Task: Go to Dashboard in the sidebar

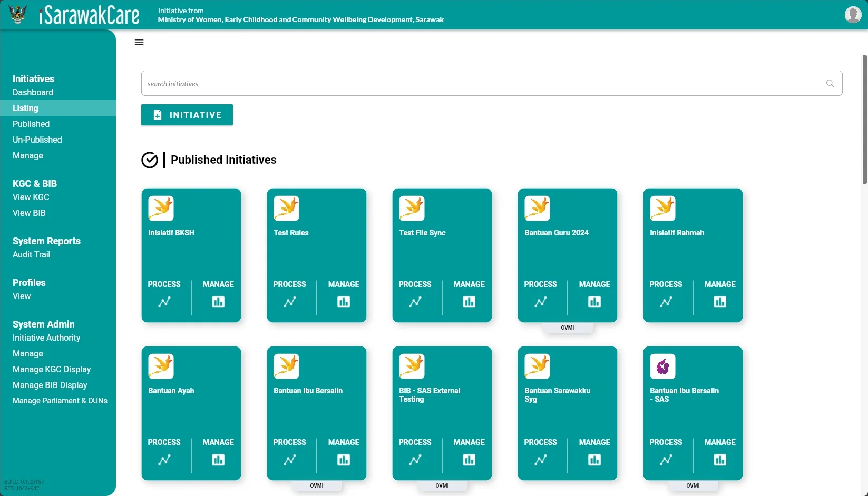Action: click(x=33, y=92)
